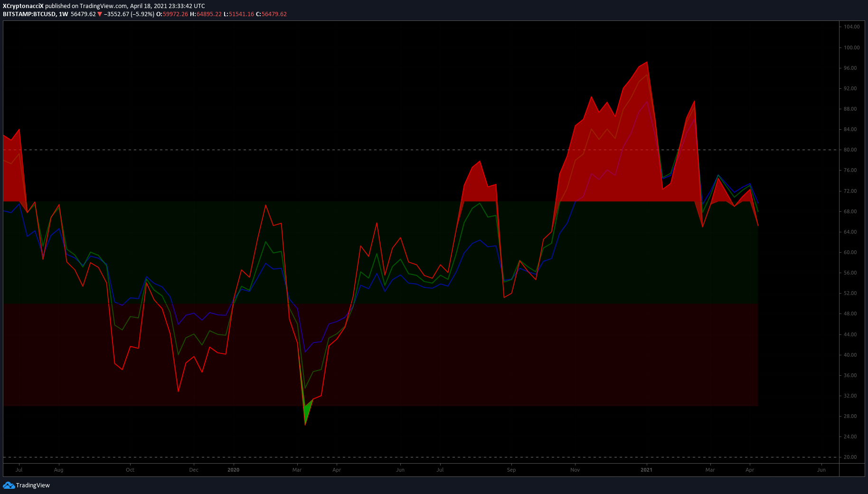Viewport: 868px width, 494px height.
Task: Select the close price value 56479.62
Action: [274, 14]
